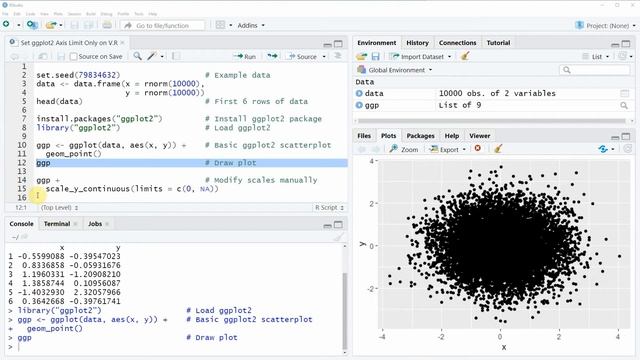Open the Project (None) dropdown
640x360 pixels.
[634, 25]
